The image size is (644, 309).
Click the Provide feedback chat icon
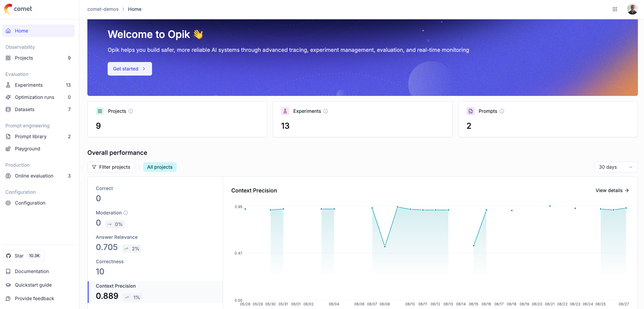click(x=8, y=298)
